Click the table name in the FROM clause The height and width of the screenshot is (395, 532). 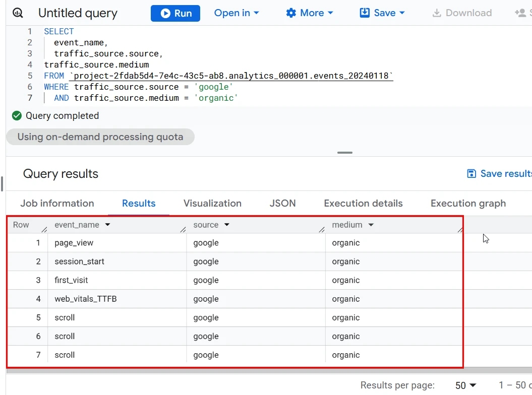[231, 76]
